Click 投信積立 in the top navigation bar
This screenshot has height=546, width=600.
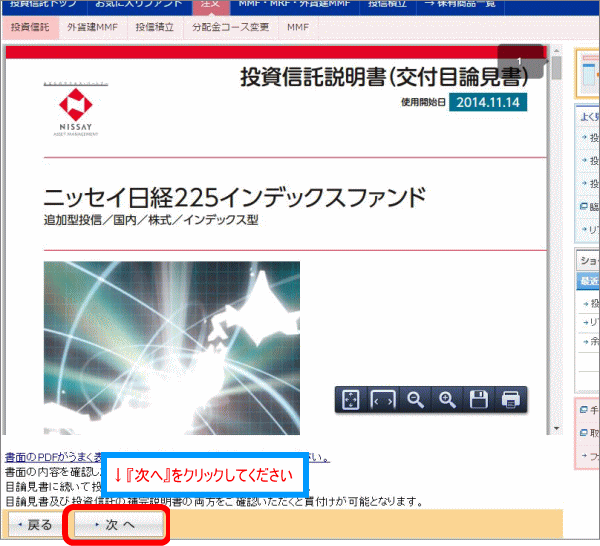(387, 5)
